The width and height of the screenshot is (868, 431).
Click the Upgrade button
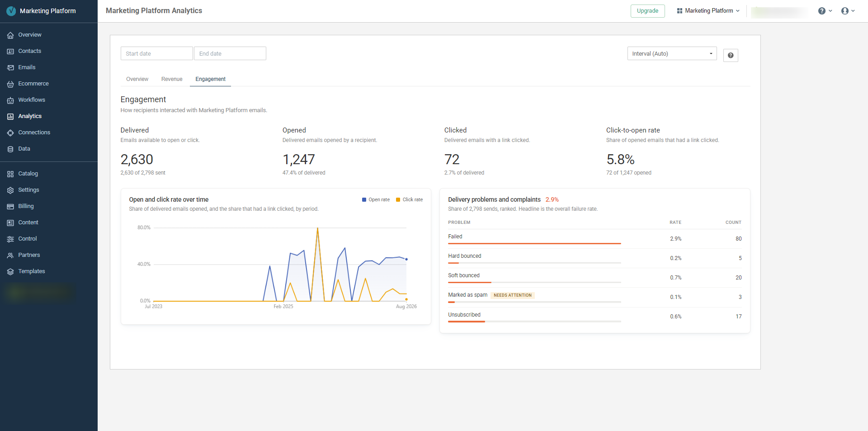[647, 11]
